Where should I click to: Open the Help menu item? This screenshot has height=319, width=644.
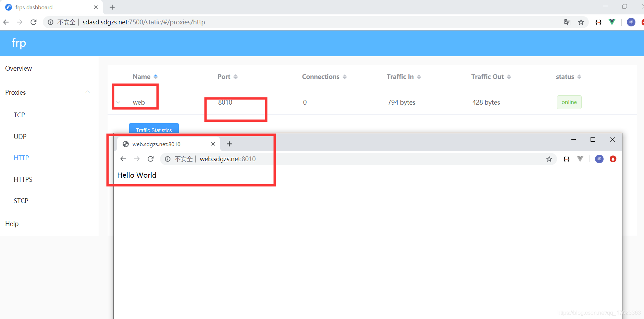(x=49, y=224)
